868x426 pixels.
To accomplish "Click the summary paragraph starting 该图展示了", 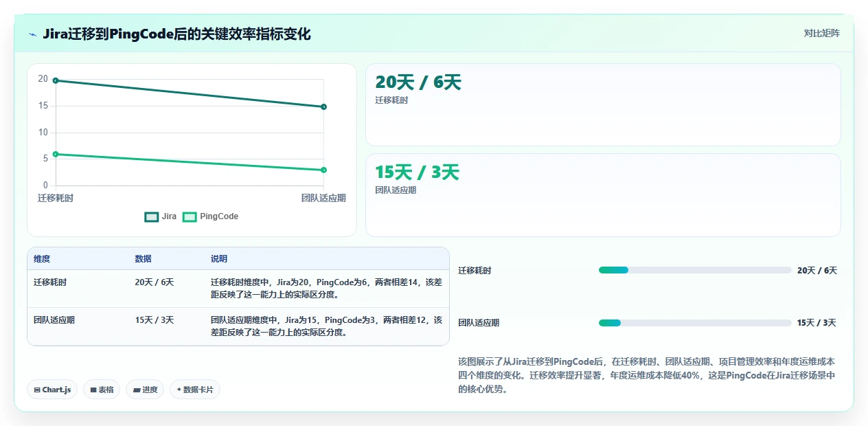I will [x=647, y=375].
